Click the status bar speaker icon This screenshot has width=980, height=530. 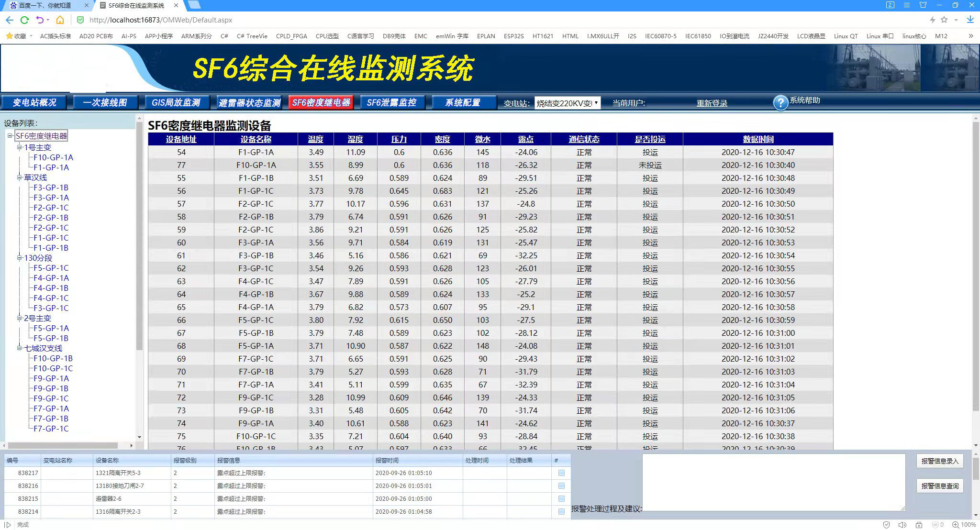click(x=902, y=525)
